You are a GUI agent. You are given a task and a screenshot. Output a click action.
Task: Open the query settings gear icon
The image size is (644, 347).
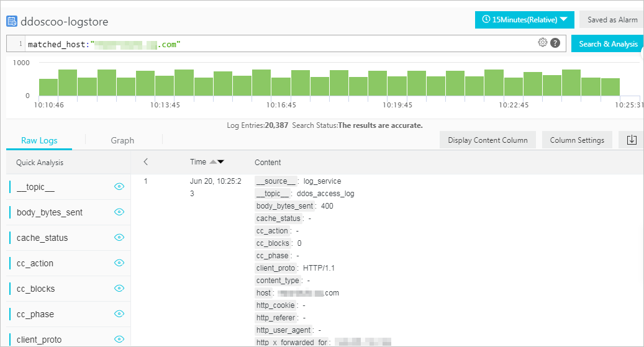543,42
